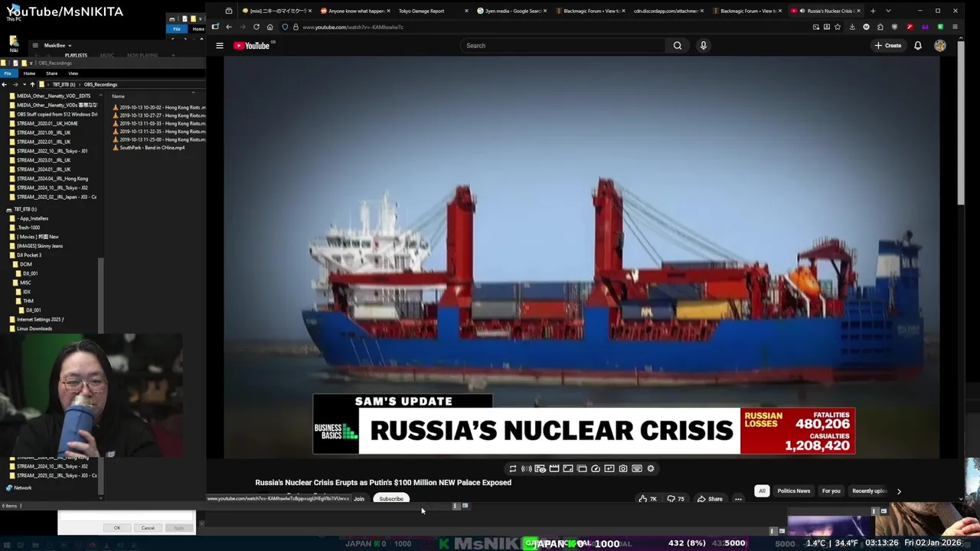Screen dimensions: 980x551
Task: List all tabs dropdown arrow
Action: tap(888, 11)
